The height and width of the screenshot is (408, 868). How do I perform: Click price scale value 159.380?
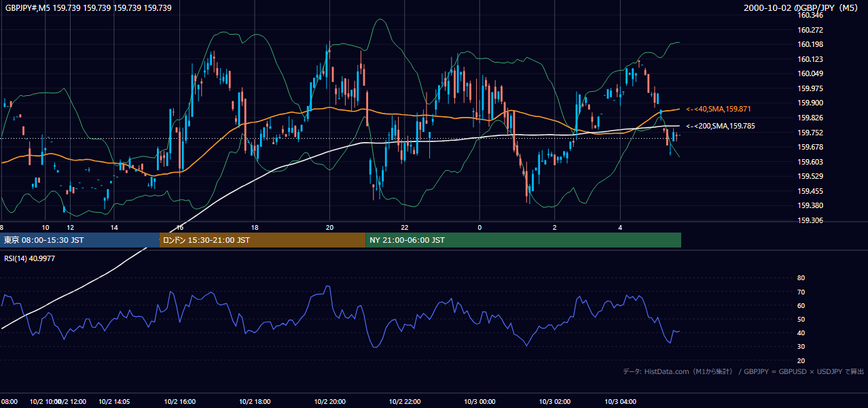click(x=810, y=205)
